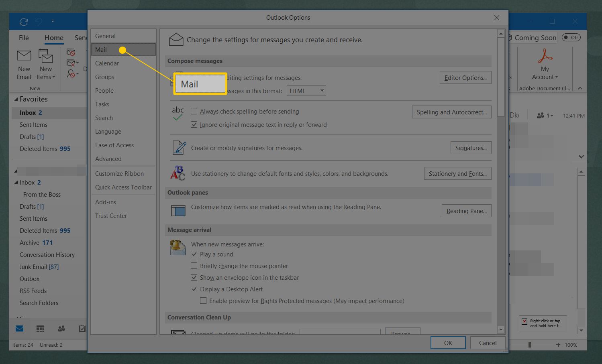This screenshot has width=602, height=364.
Task: Open Calendar view icon in navigation bar
Action: (x=40, y=329)
